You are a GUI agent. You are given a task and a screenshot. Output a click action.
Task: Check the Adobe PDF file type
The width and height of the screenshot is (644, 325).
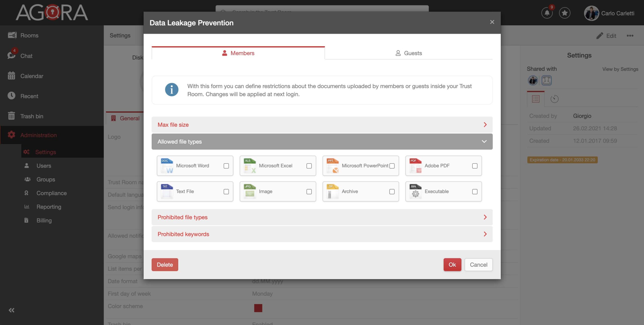point(474,166)
